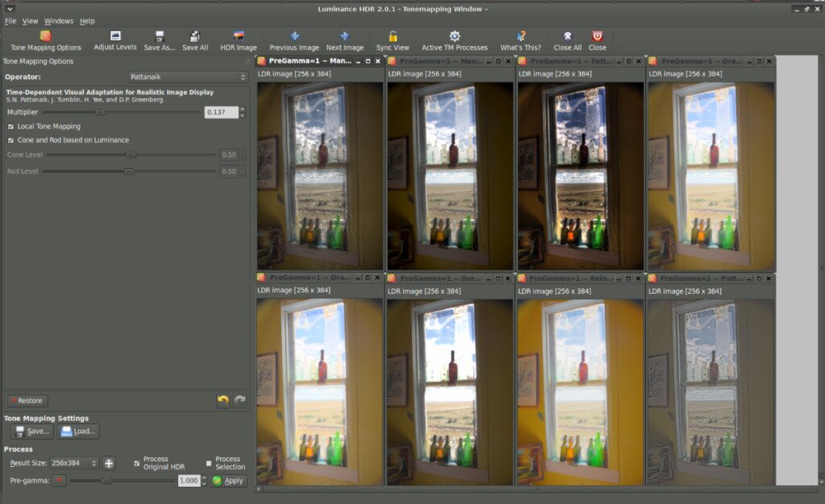
Task: Click the plus button beside Result Size
Action: tap(109, 463)
